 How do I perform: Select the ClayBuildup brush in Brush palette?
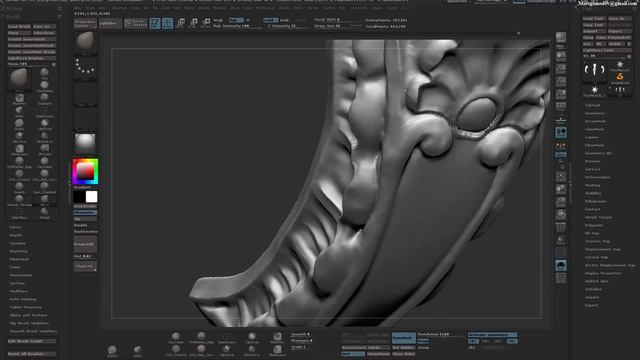pyautogui.click(x=44, y=86)
